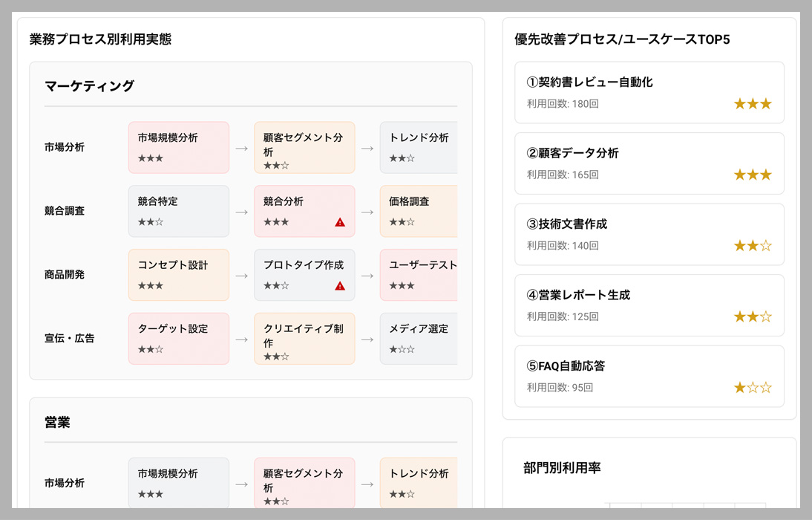Click the warning icon on プロトタイプ作成 card
The image size is (812, 520).
340,286
